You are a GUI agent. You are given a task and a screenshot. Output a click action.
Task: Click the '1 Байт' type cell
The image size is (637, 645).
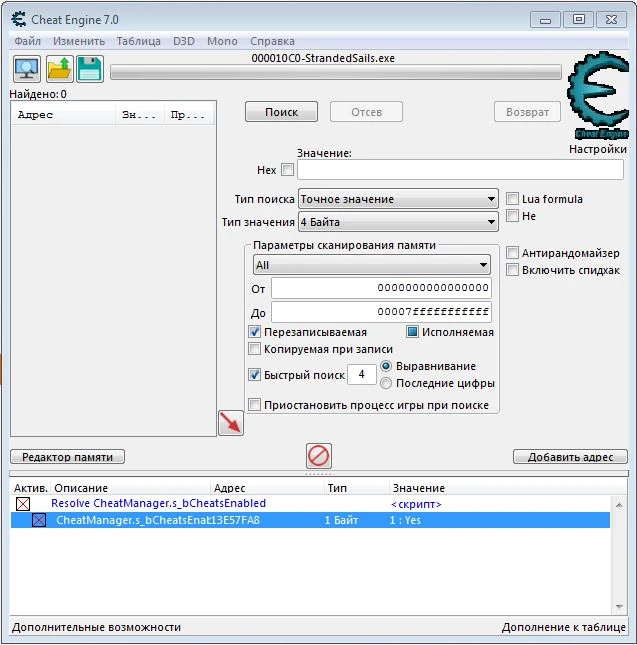click(341, 520)
